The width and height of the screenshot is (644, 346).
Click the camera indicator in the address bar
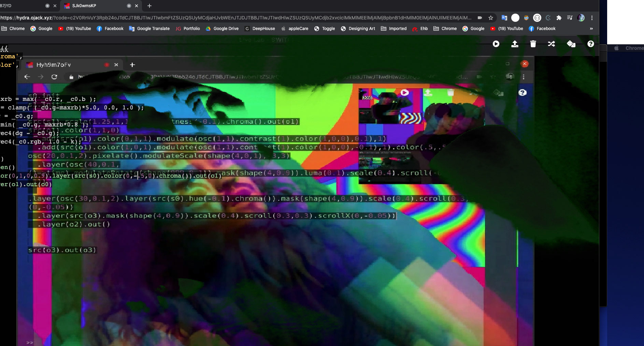point(480,18)
